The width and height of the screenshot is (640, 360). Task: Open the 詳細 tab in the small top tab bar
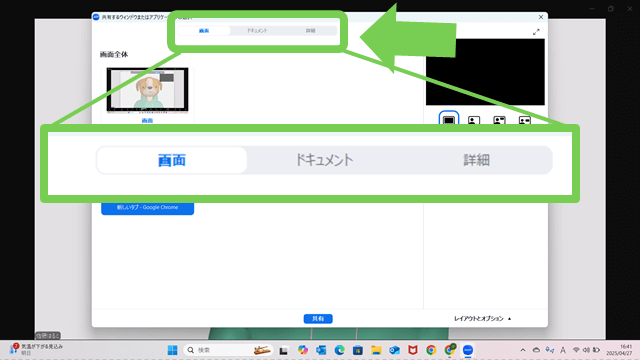click(x=311, y=31)
